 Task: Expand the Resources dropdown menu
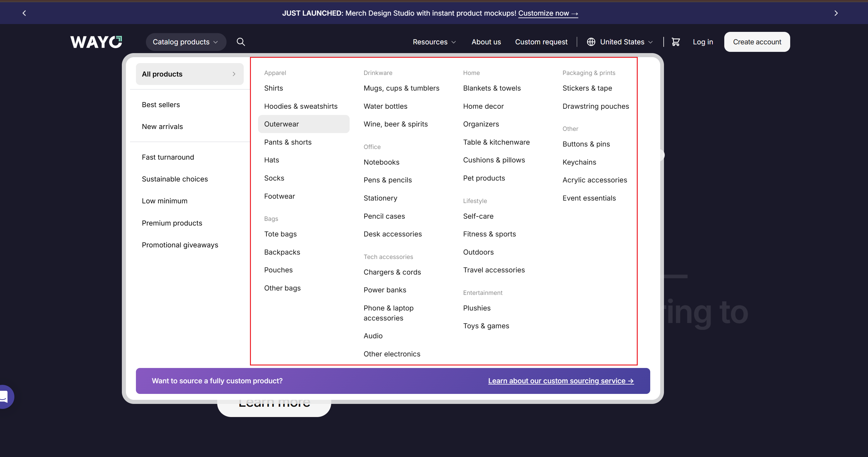point(434,42)
